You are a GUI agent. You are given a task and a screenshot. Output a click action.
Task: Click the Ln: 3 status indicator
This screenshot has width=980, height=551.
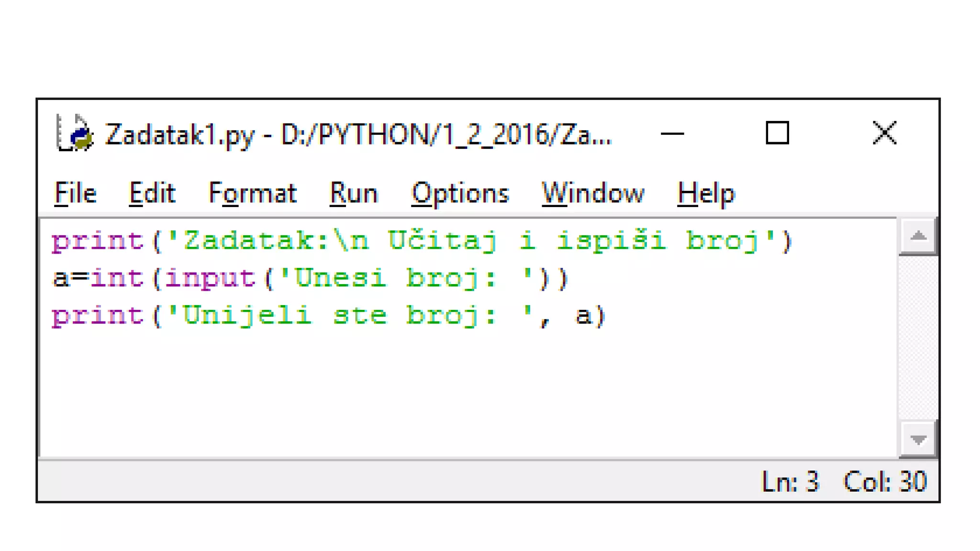coord(790,482)
